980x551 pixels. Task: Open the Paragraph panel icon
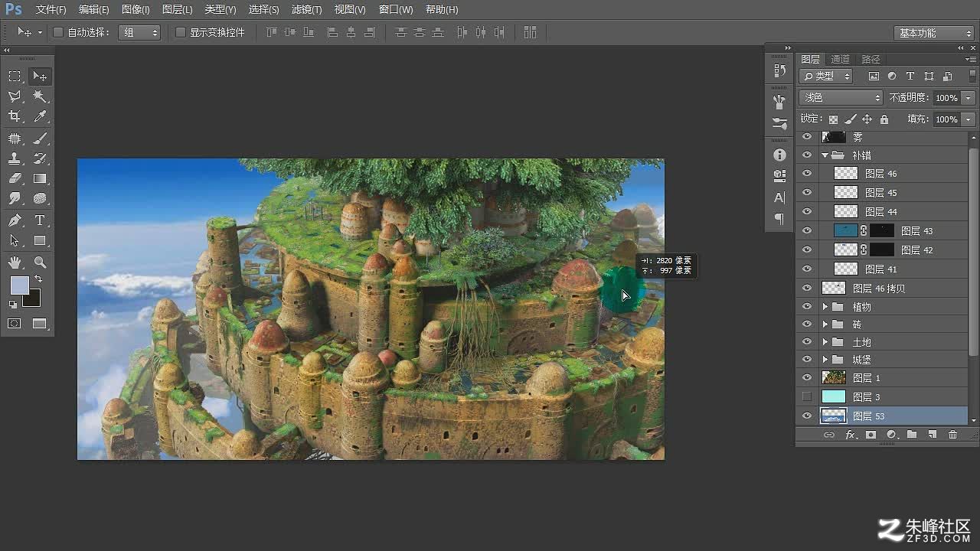(x=779, y=219)
